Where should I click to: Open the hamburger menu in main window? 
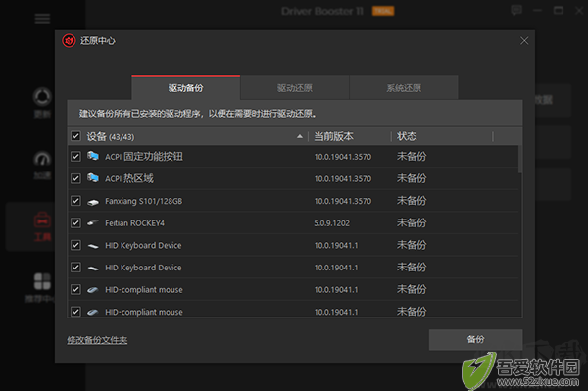click(x=42, y=19)
